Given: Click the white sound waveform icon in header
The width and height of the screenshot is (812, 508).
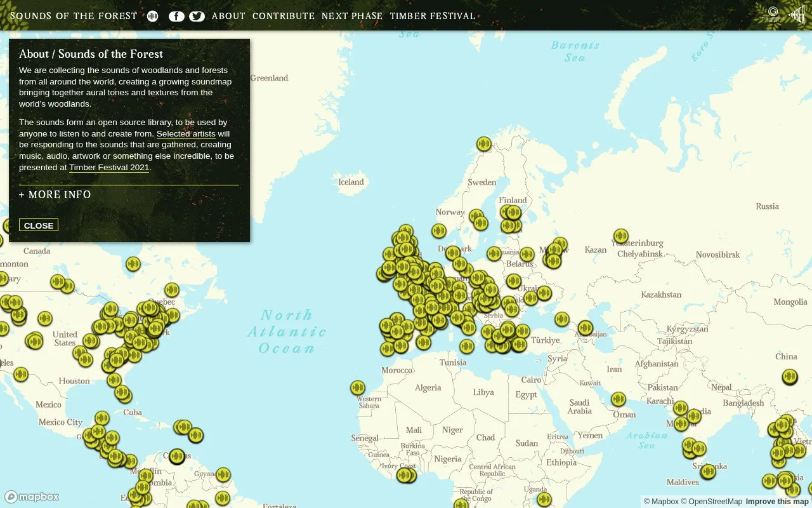Looking at the screenshot, I should [152, 16].
